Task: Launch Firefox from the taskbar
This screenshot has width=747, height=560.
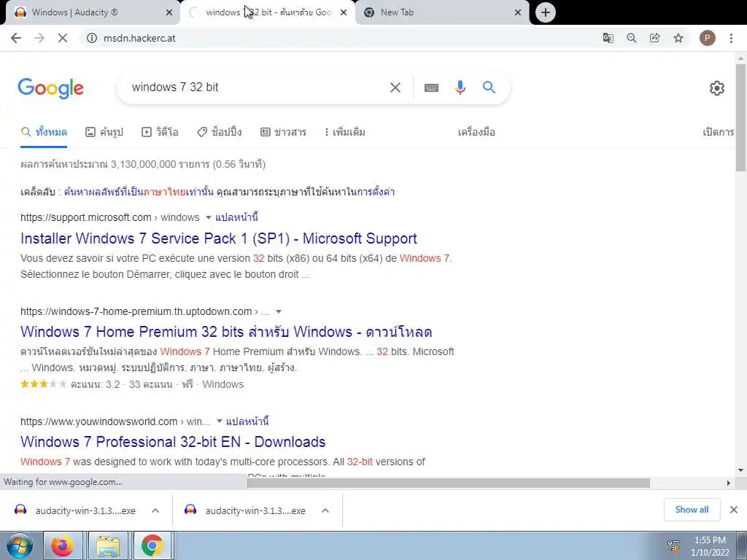Action: coord(63,545)
